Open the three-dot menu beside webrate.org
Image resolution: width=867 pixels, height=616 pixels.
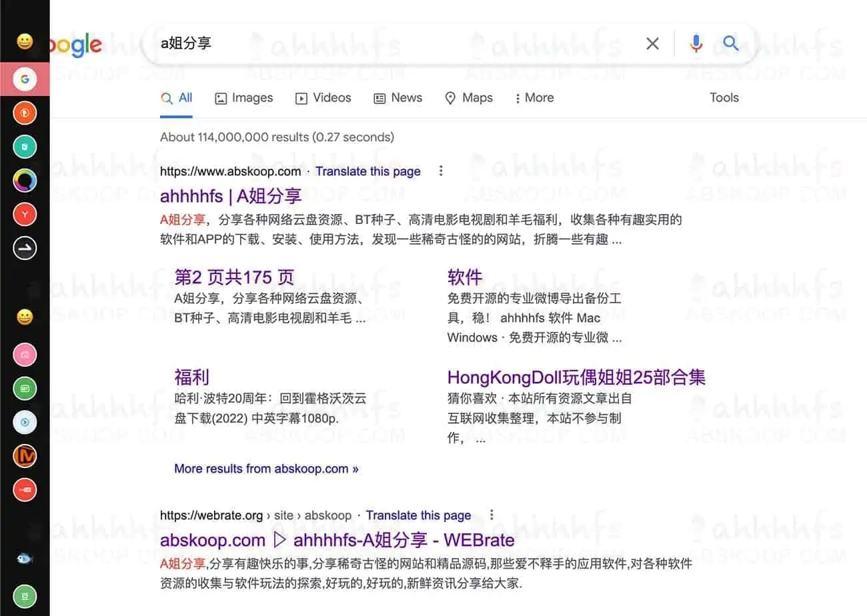(x=492, y=515)
